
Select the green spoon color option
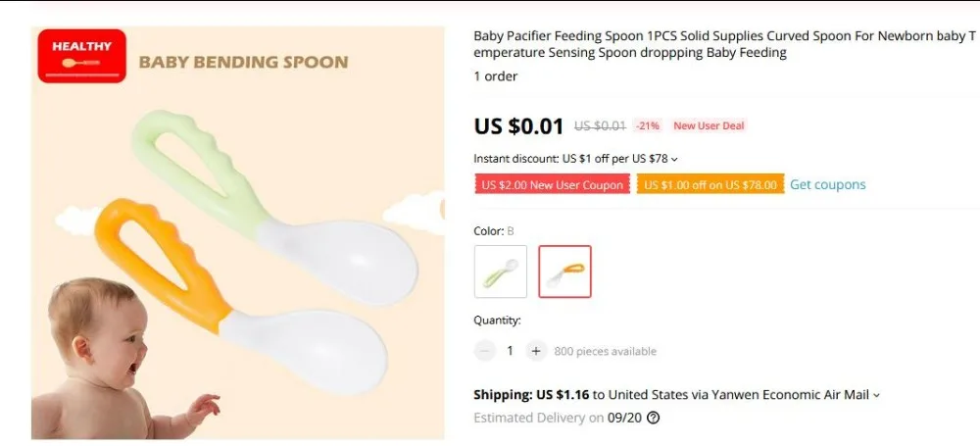[501, 272]
